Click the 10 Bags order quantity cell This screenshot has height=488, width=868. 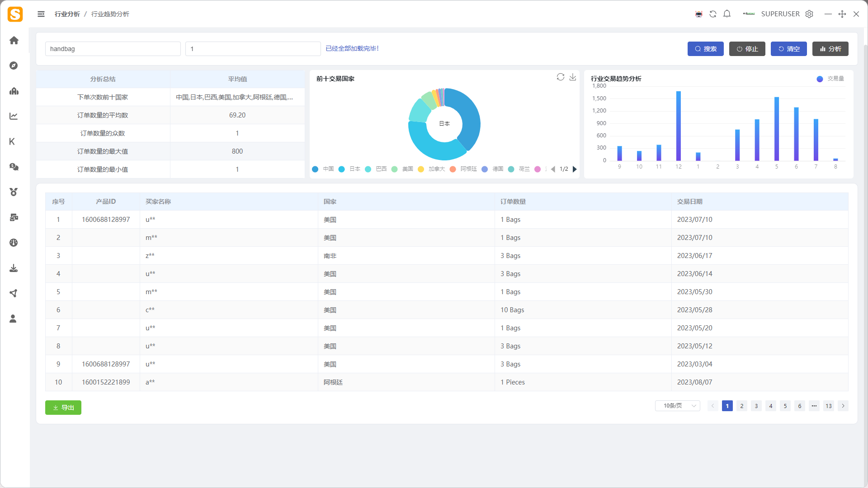pos(583,310)
